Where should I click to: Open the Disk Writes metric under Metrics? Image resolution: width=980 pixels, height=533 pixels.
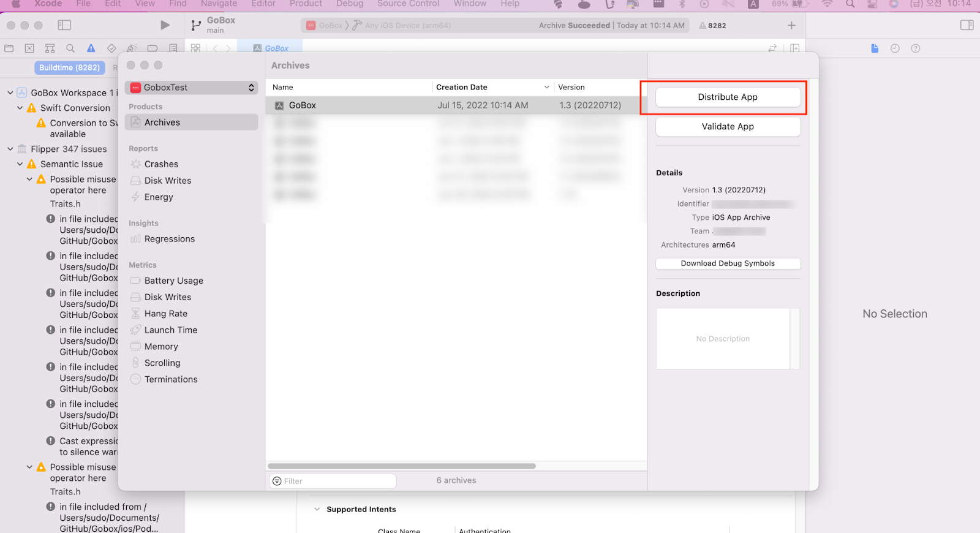168,297
